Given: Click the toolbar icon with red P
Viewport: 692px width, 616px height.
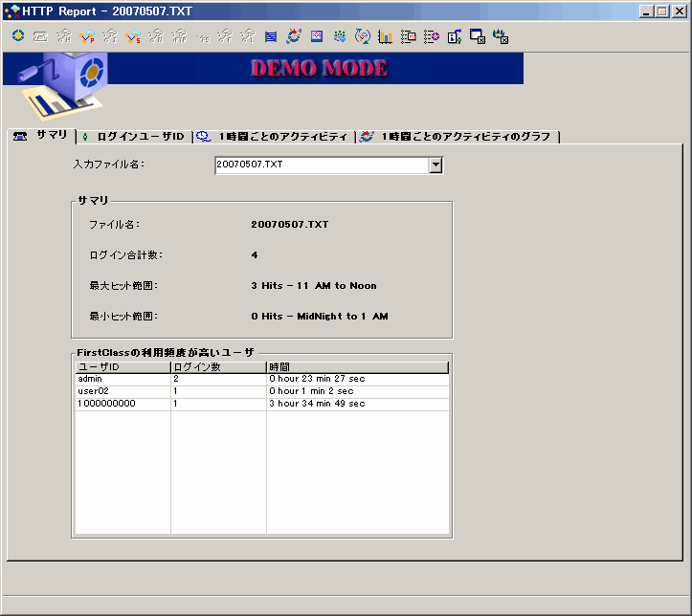Looking at the screenshot, I should 86,36.
